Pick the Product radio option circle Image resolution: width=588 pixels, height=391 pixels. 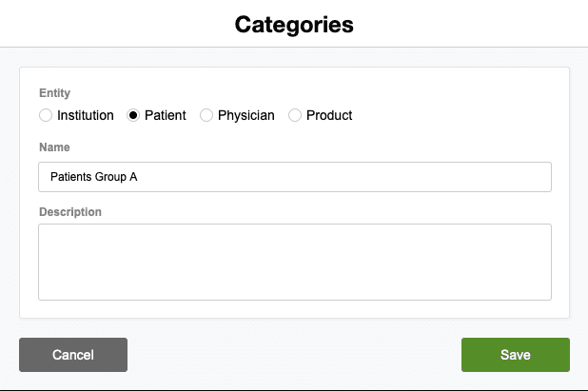(x=295, y=115)
